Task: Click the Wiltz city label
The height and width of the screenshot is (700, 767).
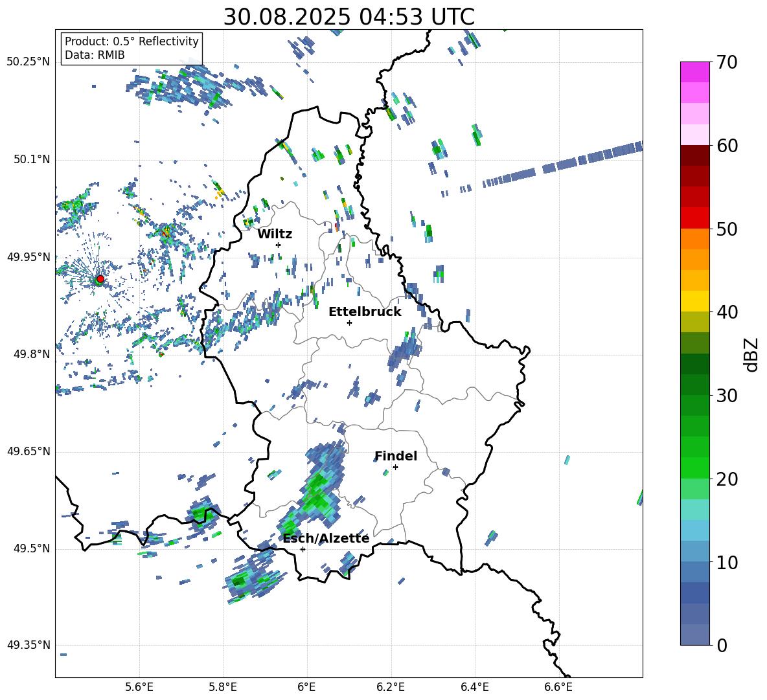Action: point(275,234)
